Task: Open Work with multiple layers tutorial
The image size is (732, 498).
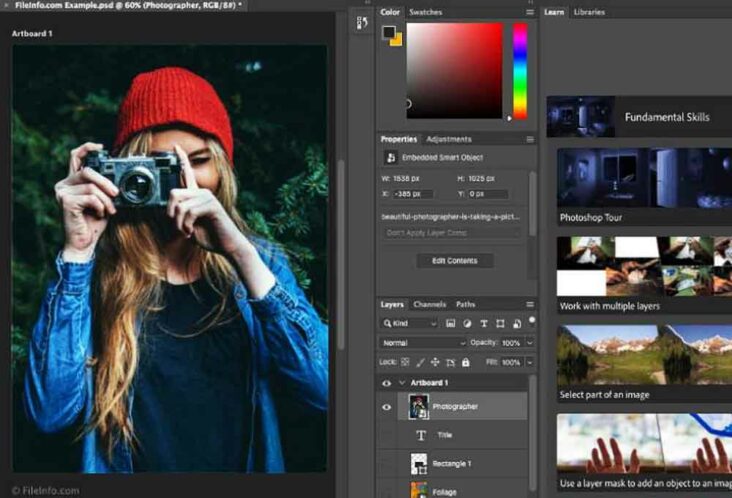Action: tap(644, 275)
